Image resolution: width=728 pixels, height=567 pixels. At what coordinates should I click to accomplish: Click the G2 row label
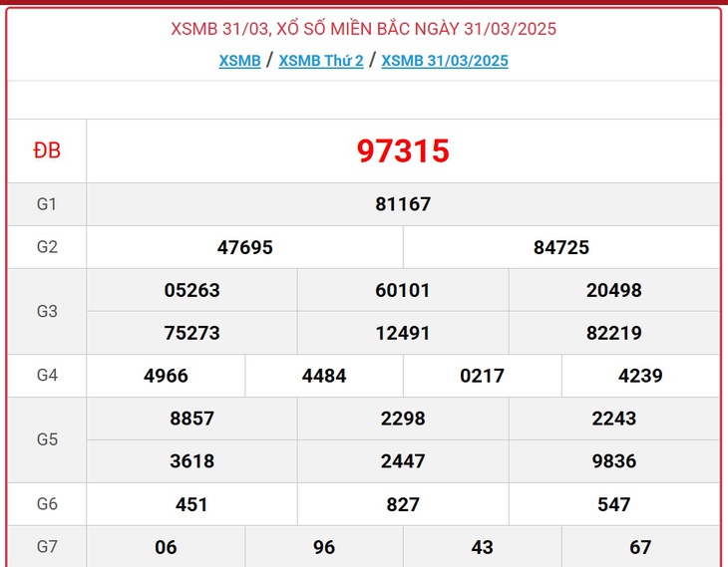(x=47, y=247)
